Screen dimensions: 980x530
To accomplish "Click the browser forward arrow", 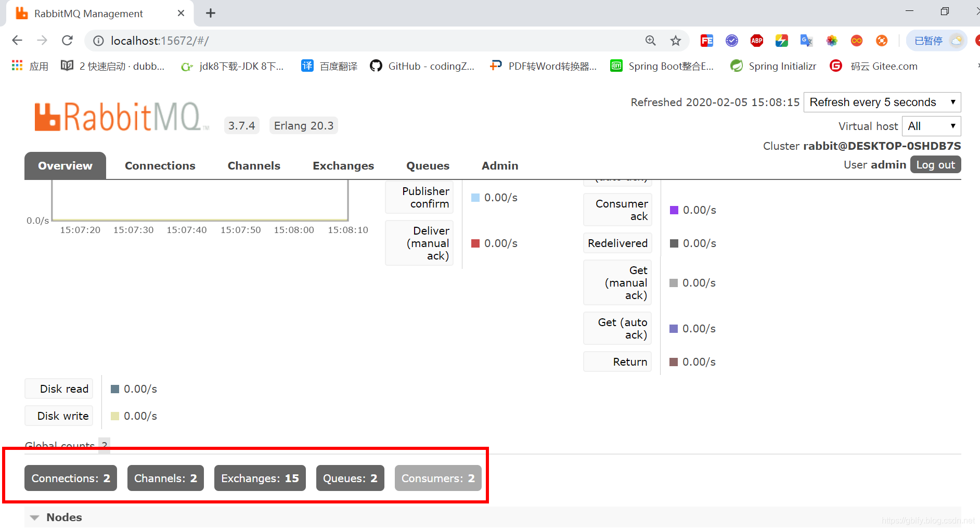I will tap(42, 41).
